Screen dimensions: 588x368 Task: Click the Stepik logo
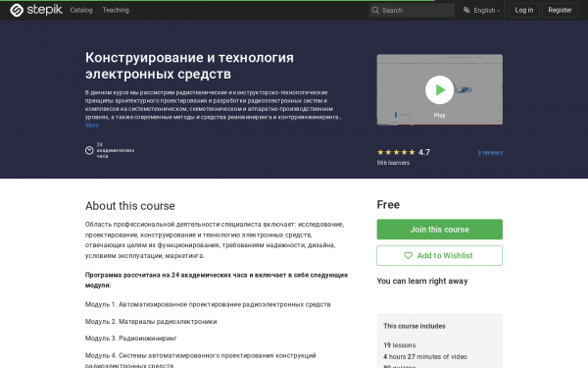(36, 10)
